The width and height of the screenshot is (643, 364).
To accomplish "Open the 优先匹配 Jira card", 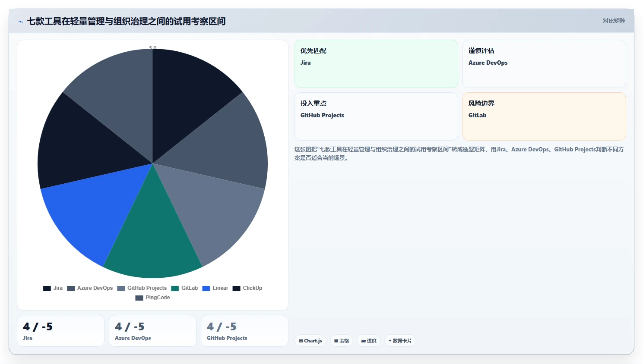I will coord(376,64).
